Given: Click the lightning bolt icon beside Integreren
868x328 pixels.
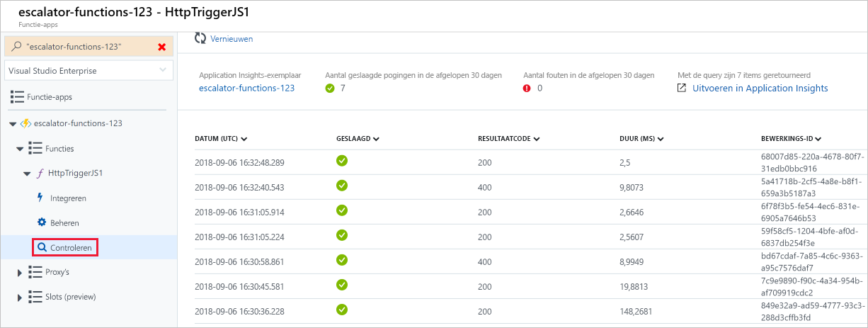Looking at the screenshot, I should click(40, 198).
